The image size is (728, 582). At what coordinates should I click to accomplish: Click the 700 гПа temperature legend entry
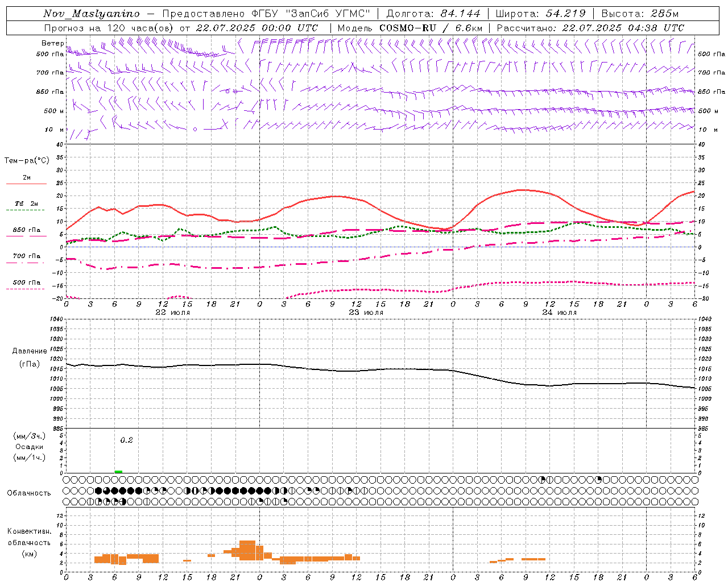(27, 256)
